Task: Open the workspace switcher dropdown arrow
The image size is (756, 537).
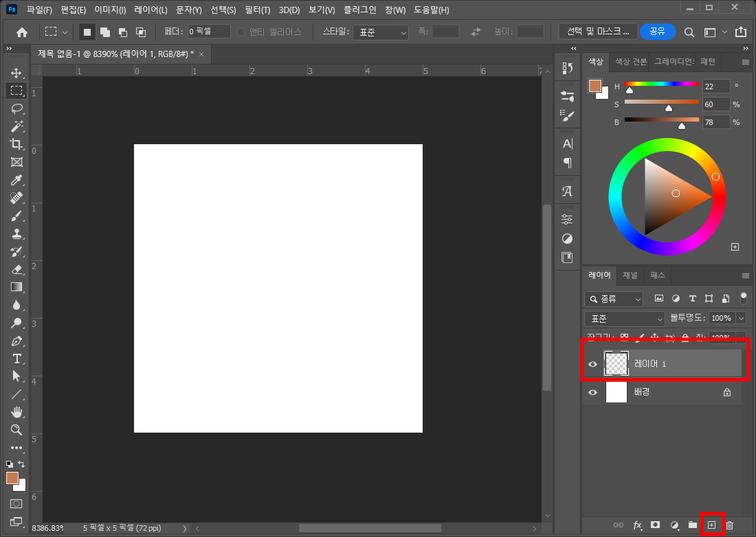Action: tap(724, 32)
